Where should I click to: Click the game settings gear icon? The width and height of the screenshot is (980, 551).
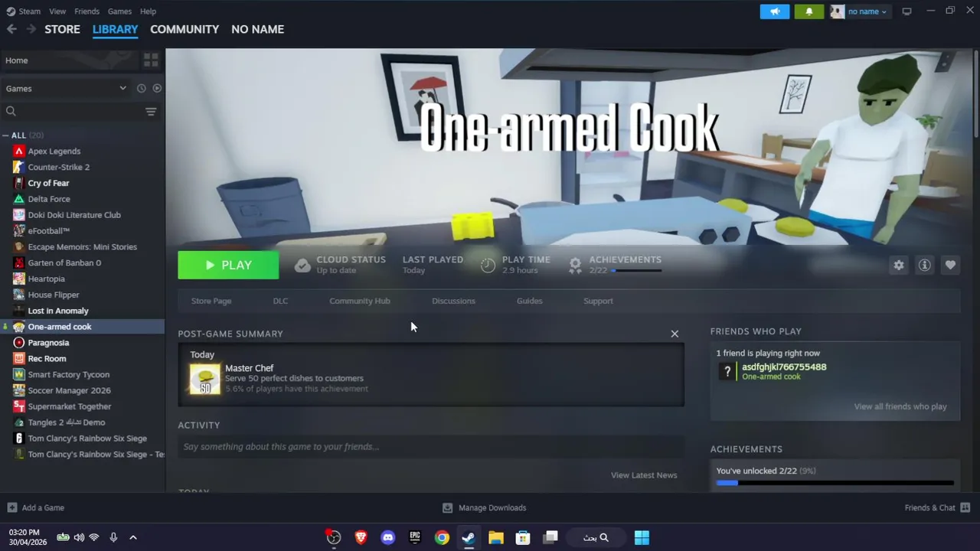tap(899, 265)
